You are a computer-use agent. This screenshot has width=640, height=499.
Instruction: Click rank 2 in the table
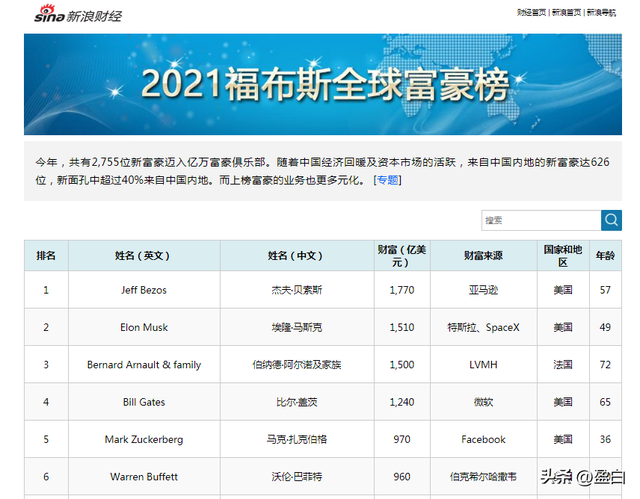46,327
